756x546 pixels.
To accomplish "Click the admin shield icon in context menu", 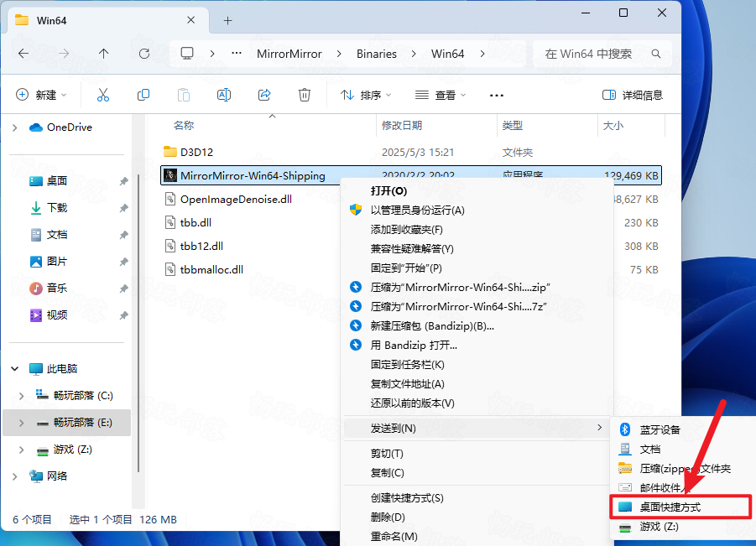I will click(356, 210).
